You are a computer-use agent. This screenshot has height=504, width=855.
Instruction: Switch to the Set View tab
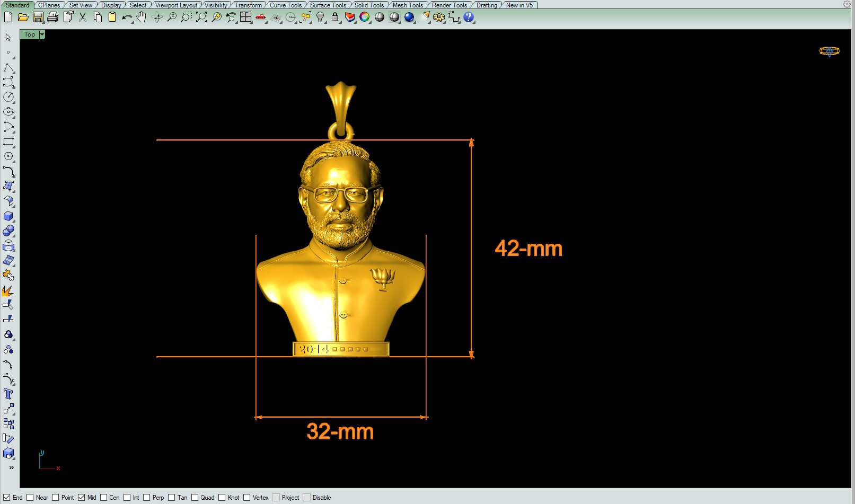pyautogui.click(x=81, y=5)
